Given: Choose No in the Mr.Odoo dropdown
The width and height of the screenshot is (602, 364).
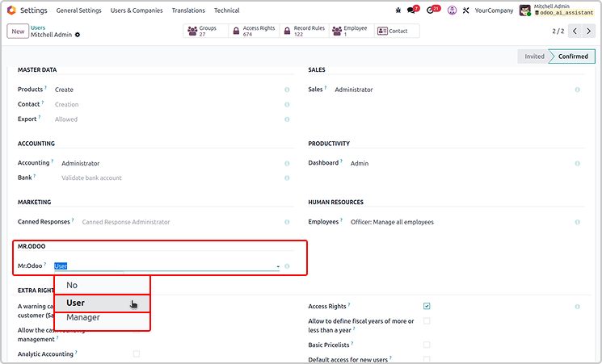Looking at the screenshot, I should tap(72, 285).
